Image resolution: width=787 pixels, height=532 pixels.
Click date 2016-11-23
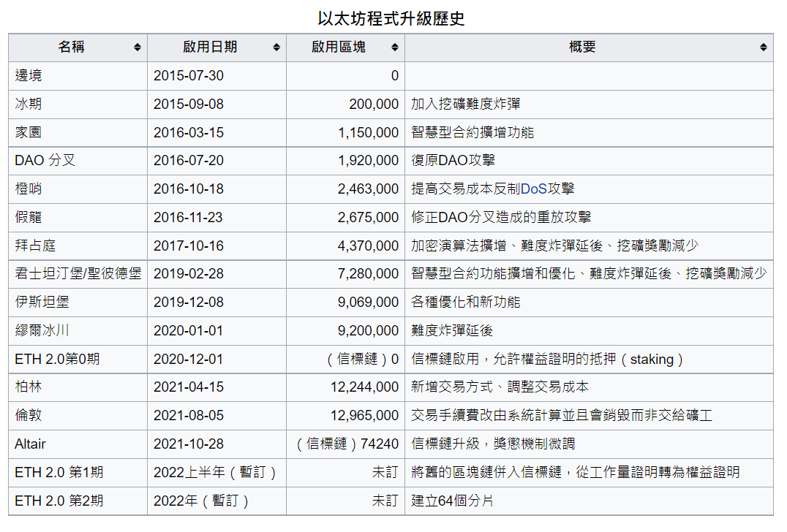pos(189,218)
